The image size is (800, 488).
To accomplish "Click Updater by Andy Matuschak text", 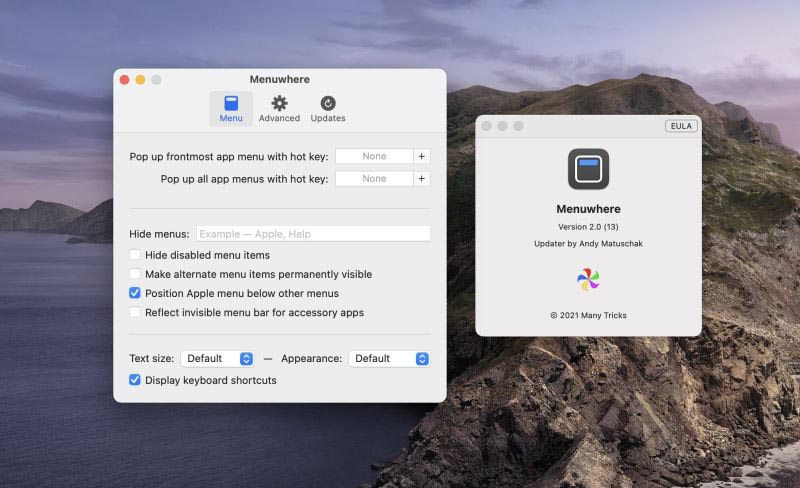I will pyautogui.click(x=588, y=243).
